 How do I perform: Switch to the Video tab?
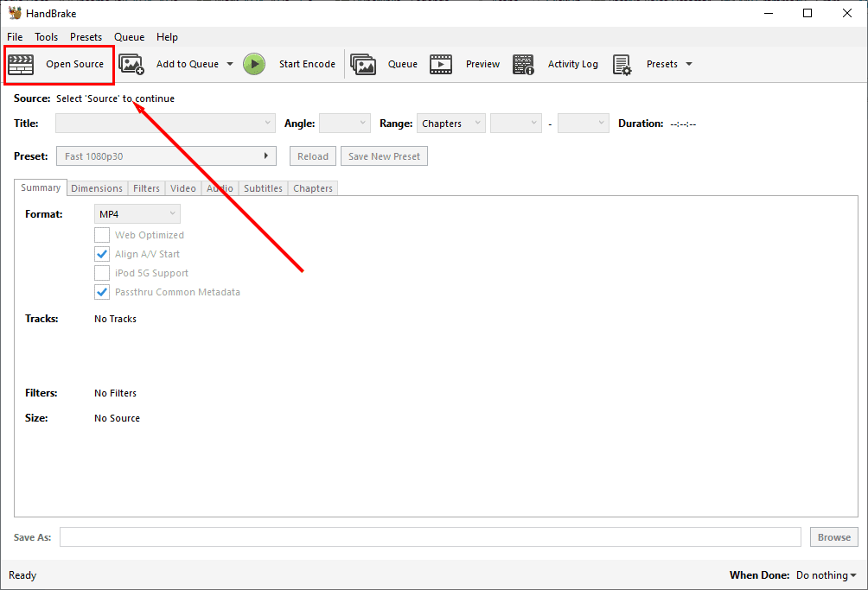point(183,188)
